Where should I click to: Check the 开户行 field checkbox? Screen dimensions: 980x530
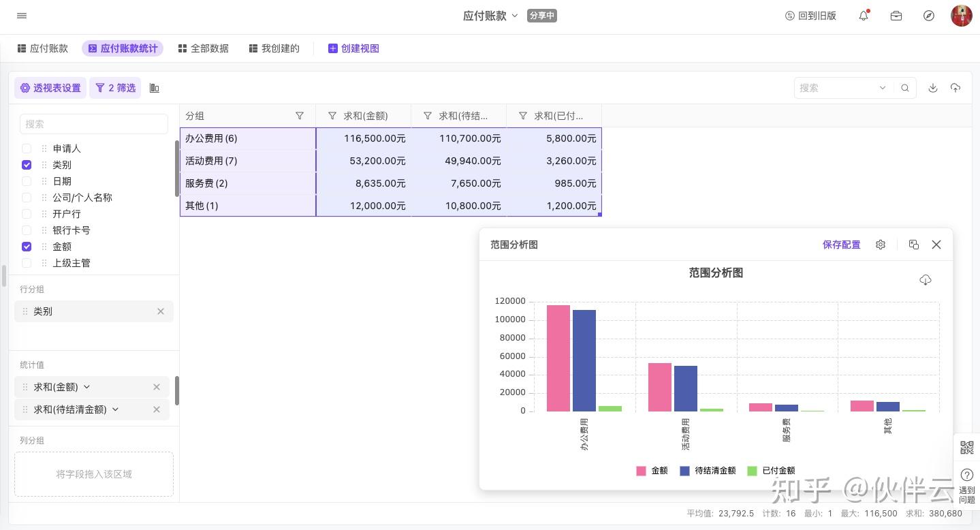point(27,214)
